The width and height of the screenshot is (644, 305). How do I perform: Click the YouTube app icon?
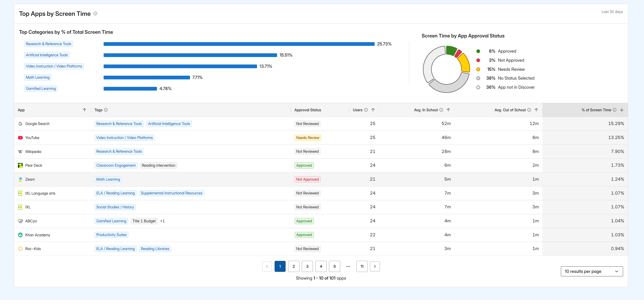[20, 138]
